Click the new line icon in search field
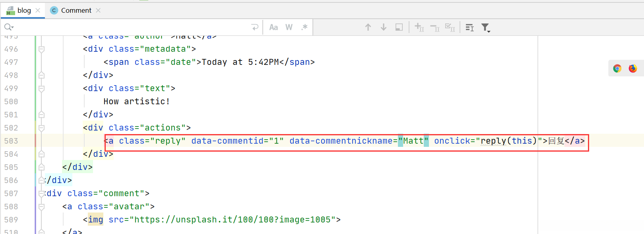This screenshot has height=234, width=644. (255, 27)
